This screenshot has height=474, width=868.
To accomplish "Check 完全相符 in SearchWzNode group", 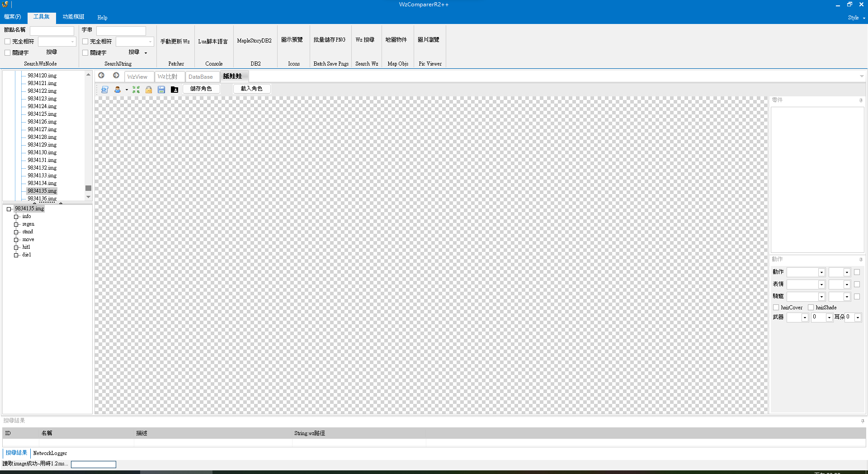I will 8,42.
